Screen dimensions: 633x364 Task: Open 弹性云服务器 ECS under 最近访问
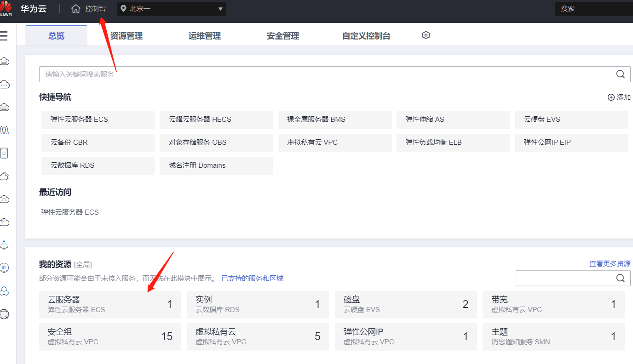[70, 212]
